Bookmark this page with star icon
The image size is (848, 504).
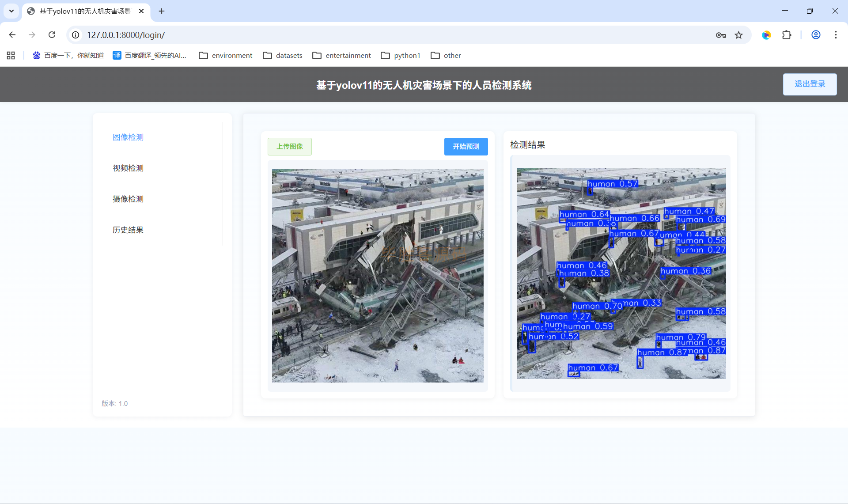(x=738, y=35)
